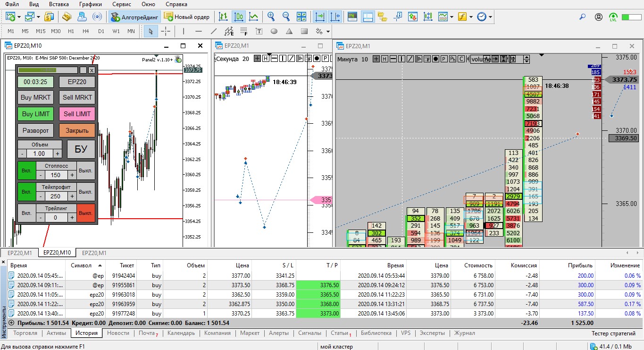
Task: Click the pink Sell LIMIT button
Action: pyautogui.click(x=77, y=114)
